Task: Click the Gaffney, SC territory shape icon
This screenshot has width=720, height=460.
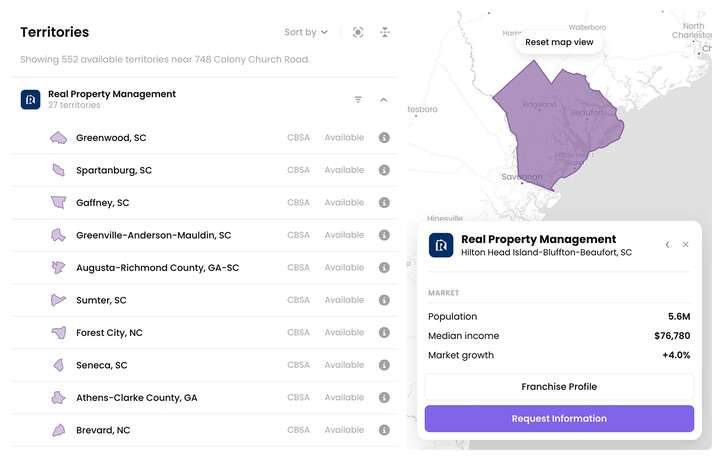Action: click(x=58, y=202)
